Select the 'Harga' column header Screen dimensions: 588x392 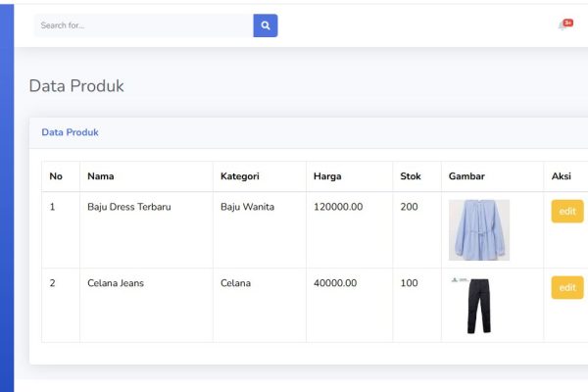click(327, 176)
